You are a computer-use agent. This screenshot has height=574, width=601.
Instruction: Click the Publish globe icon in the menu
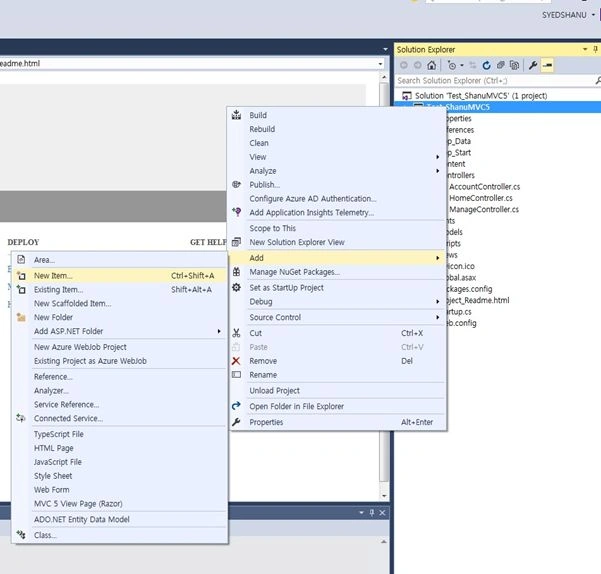(x=236, y=184)
